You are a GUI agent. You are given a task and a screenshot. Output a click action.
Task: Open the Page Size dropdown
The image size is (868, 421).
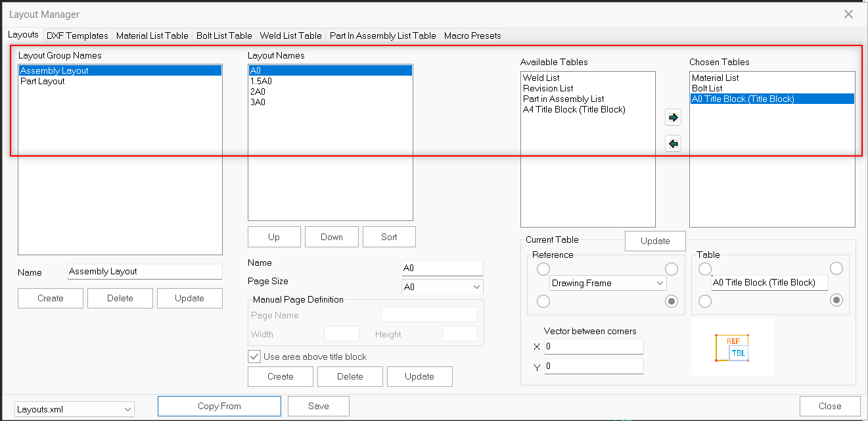point(442,287)
